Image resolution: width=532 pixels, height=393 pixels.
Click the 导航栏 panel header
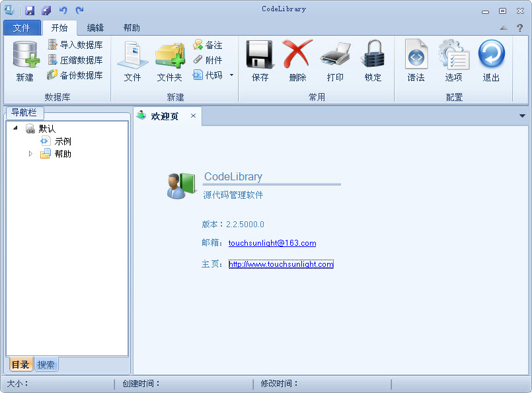[24, 112]
